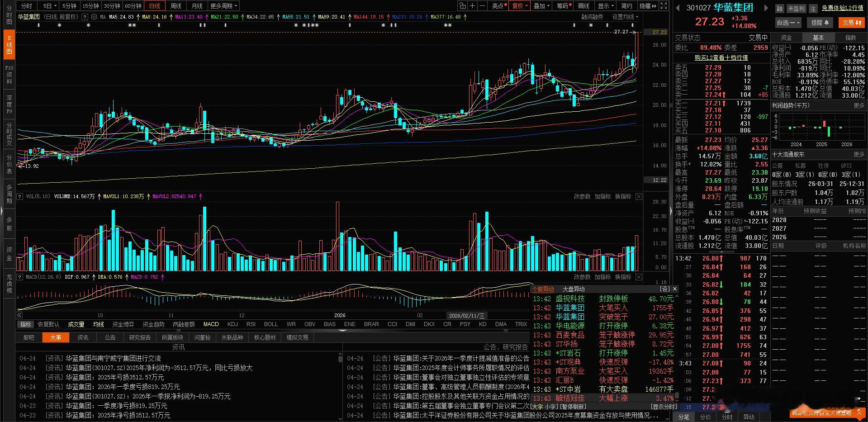
Task: Open the 自选 watchlist dropdown
Action: [788, 22]
